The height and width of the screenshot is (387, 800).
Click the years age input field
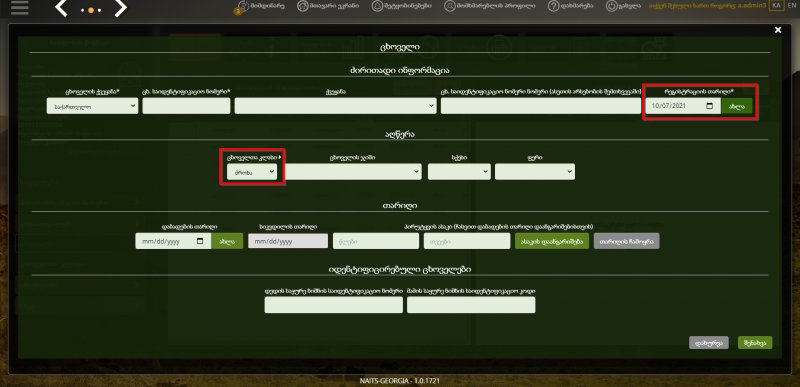pos(376,241)
